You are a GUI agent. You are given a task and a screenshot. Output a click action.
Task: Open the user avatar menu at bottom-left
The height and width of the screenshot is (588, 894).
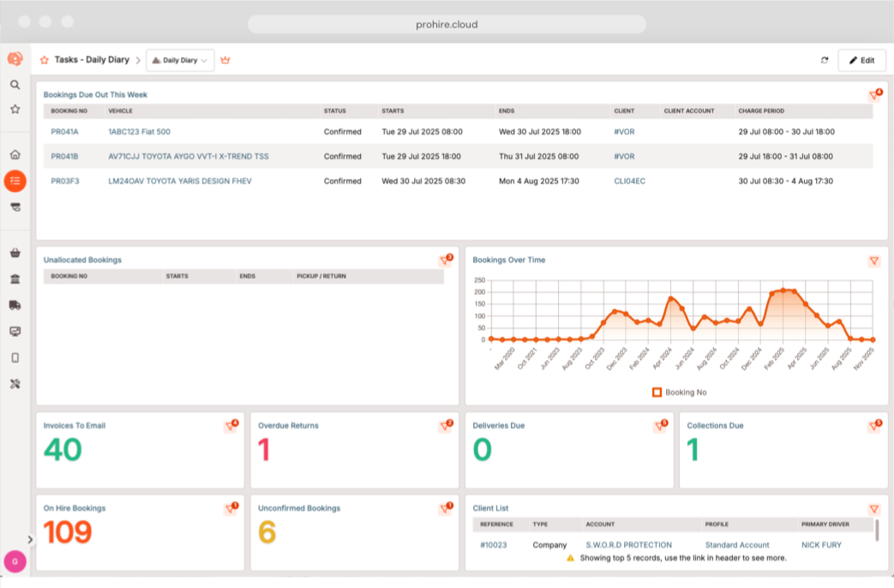(15, 561)
